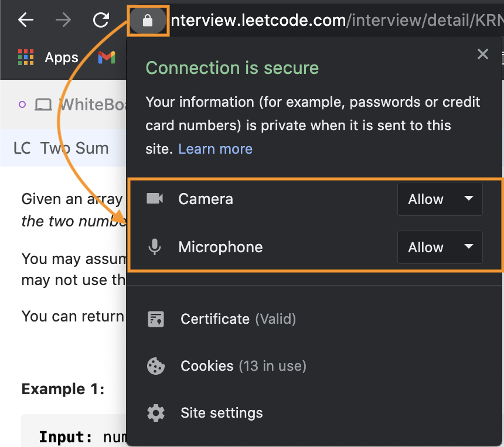Click the browser forward arrow
This screenshot has width=504, height=447.
click(x=63, y=20)
